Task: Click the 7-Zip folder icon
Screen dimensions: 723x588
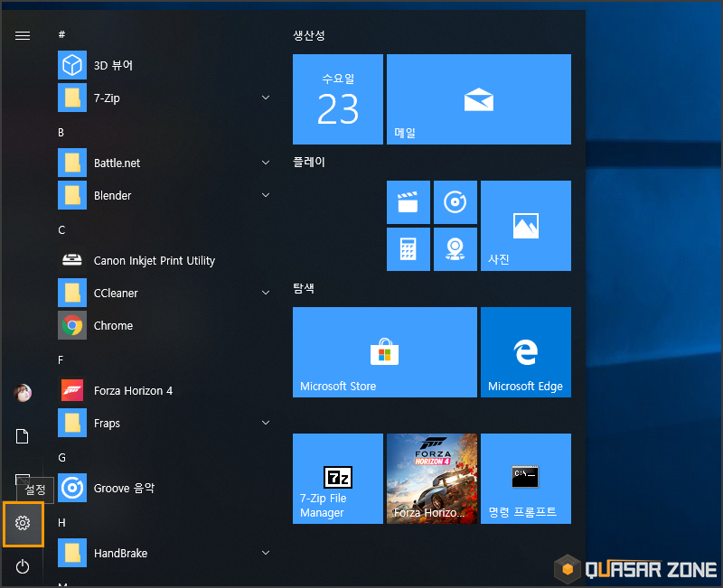Action: 72,98
